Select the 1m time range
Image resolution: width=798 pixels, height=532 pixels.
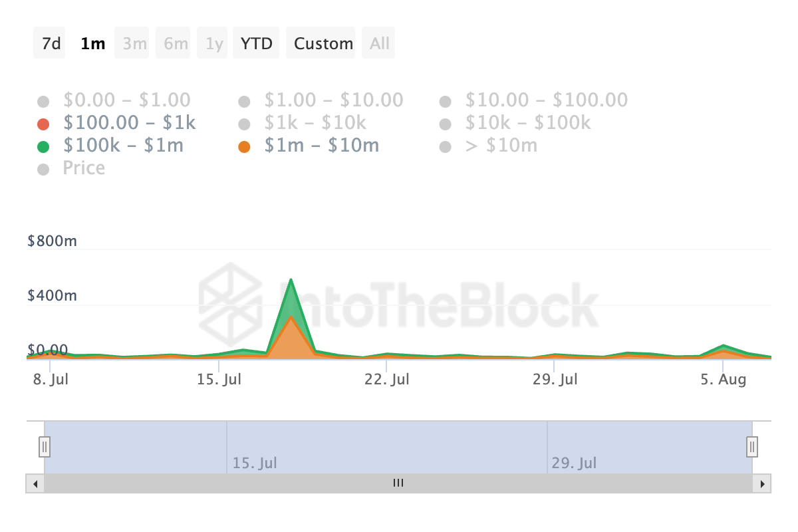pos(92,43)
